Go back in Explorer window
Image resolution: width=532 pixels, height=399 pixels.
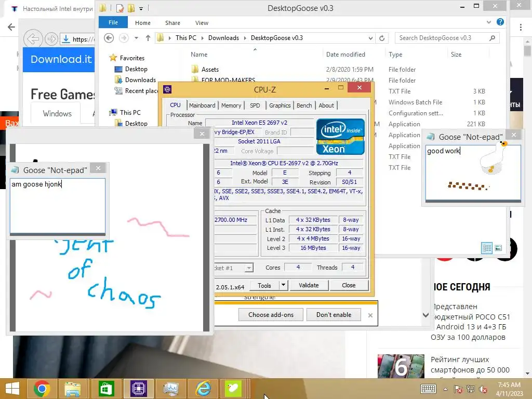[109, 37]
